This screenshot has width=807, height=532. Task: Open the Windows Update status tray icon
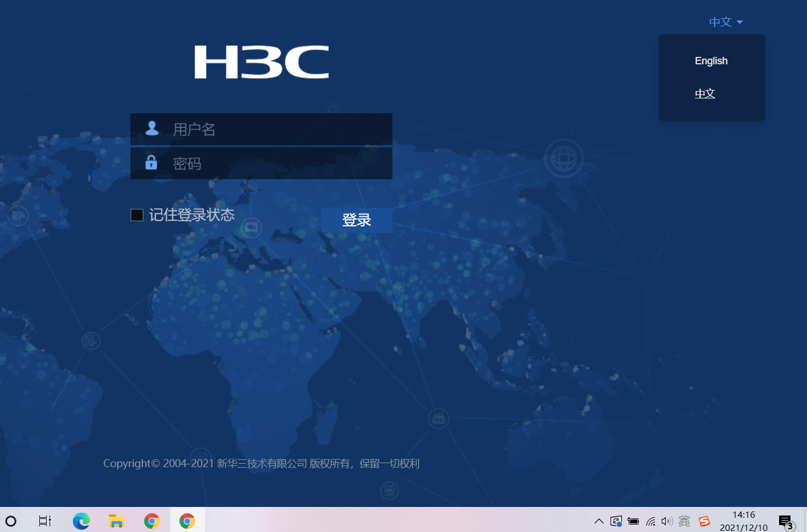click(616, 521)
